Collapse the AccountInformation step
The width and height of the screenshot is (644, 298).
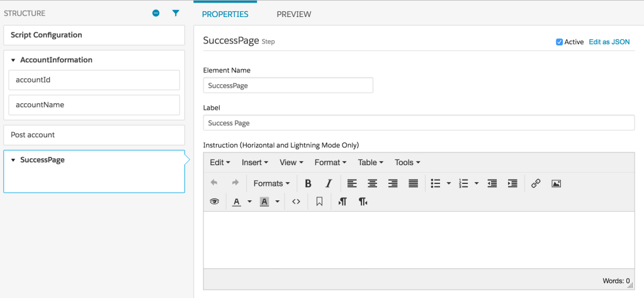pyautogui.click(x=13, y=60)
